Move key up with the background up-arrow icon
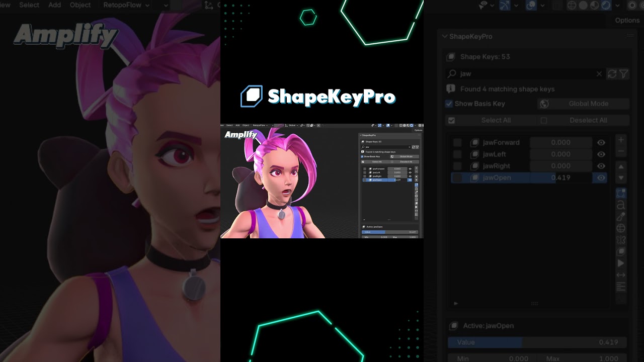 pos(621,166)
